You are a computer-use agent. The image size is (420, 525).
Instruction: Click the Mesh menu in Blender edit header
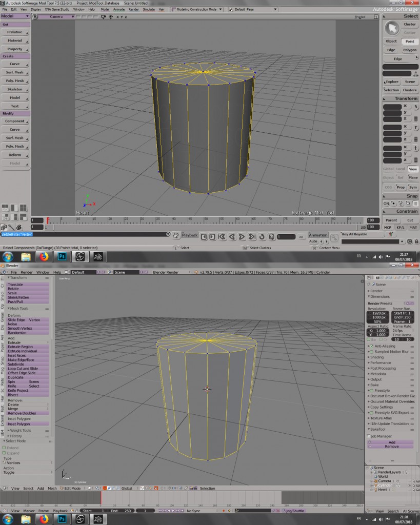[51, 488]
